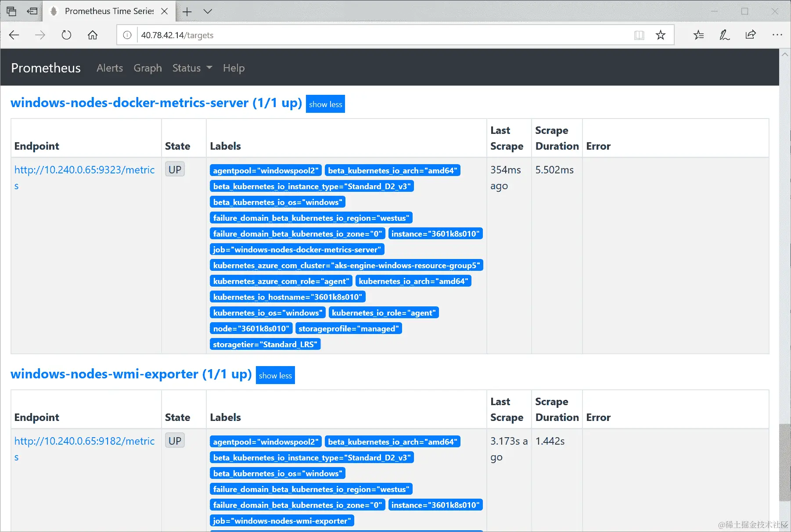Viewport: 791px width, 532px height.
Task: Click the 354ms ago last scrape value
Action: coord(506,178)
